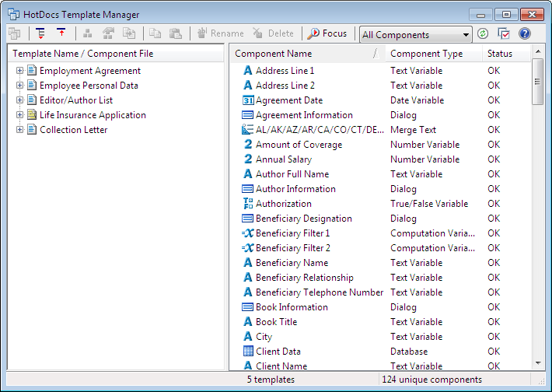Open the help question mark icon
This screenshot has height=392, width=552.
click(x=525, y=33)
